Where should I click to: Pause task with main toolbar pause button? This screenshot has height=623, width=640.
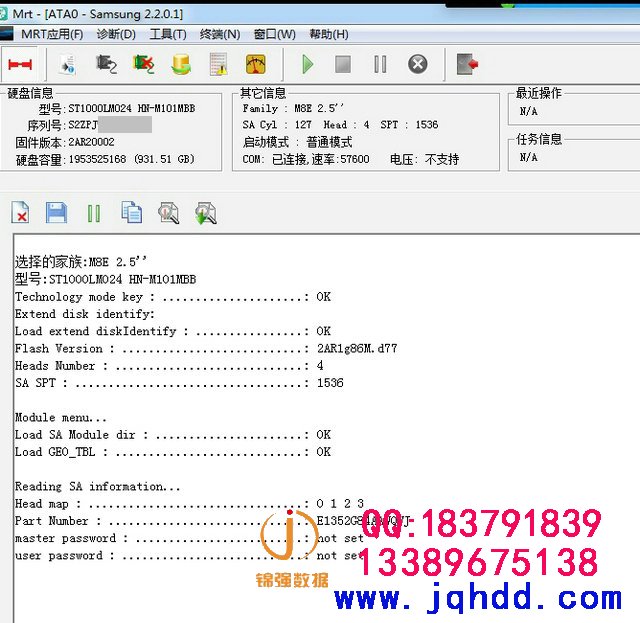[380, 65]
